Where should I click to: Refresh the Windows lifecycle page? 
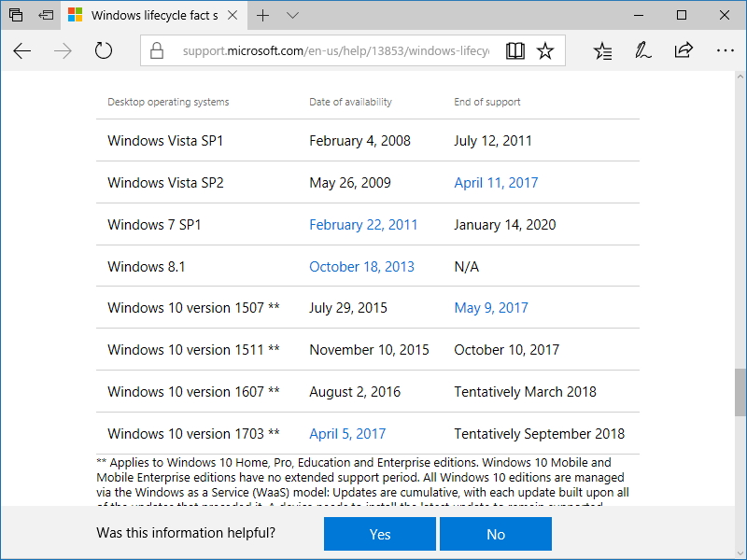[103, 50]
